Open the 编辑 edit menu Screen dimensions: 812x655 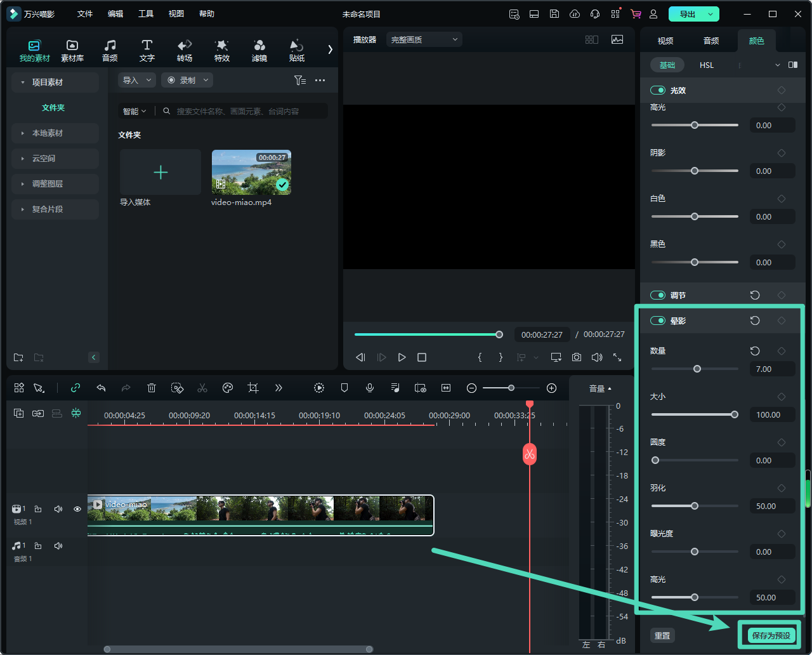coord(115,13)
